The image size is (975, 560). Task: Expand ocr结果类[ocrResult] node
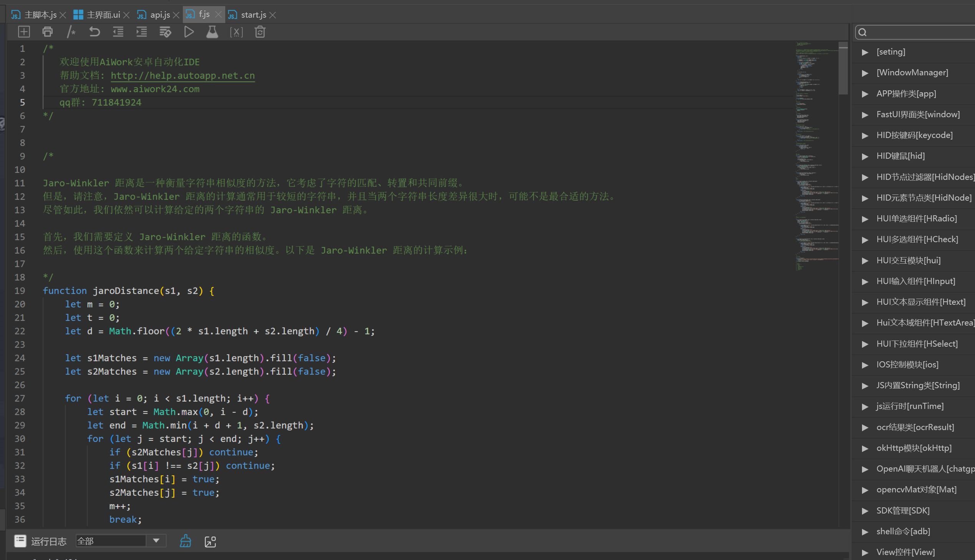click(865, 428)
